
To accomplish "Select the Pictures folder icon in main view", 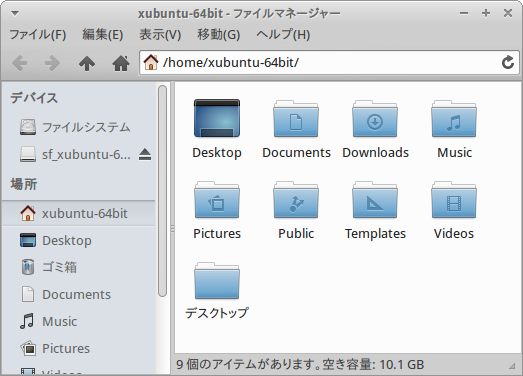I will [x=217, y=200].
